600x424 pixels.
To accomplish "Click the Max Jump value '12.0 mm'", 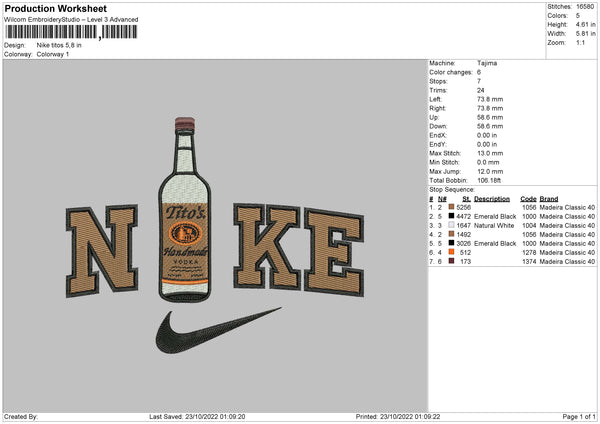I will click(x=490, y=171).
